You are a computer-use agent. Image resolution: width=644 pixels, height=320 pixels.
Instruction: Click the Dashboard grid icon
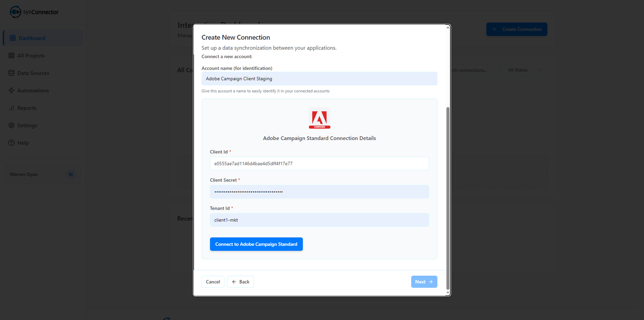click(12, 38)
